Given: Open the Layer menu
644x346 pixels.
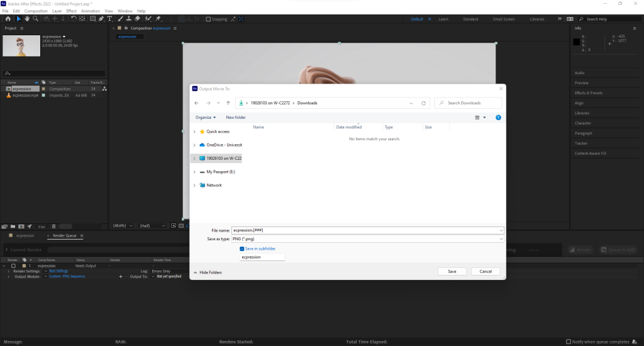Looking at the screenshot, I should click(x=57, y=11).
